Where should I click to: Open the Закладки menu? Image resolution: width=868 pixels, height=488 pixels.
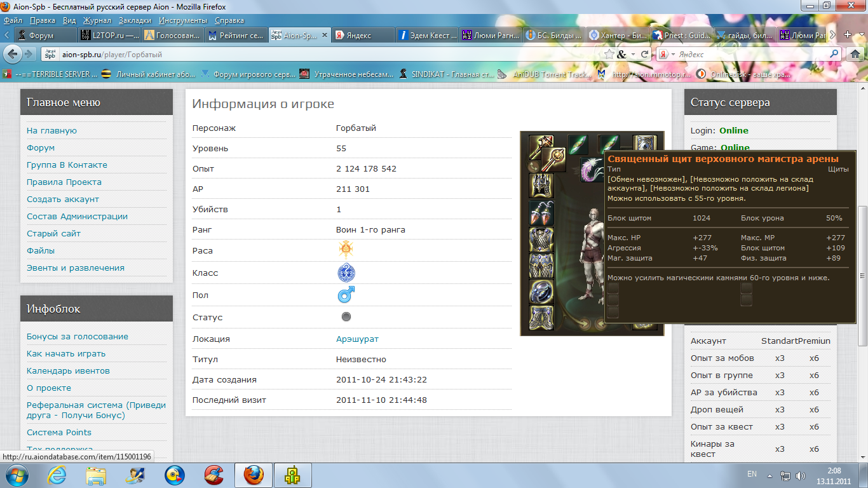point(135,20)
